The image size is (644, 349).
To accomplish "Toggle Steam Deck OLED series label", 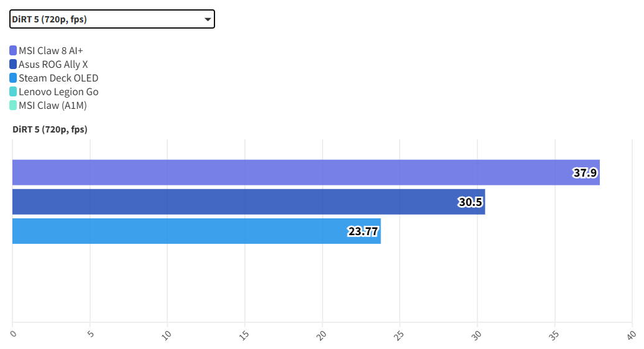I will pyautogui.click(x=58, y=78).
